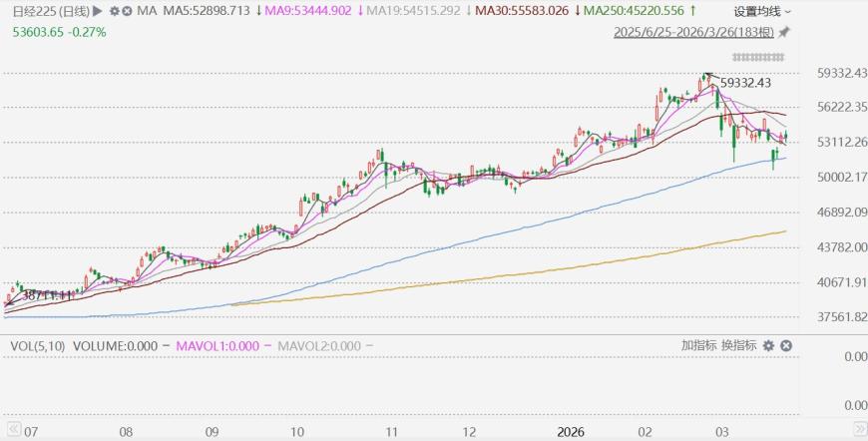Open the date range 2025/6/25-2026/3/26 link
The width and height of the screenshot is (868, 441).
pos(693,32)
